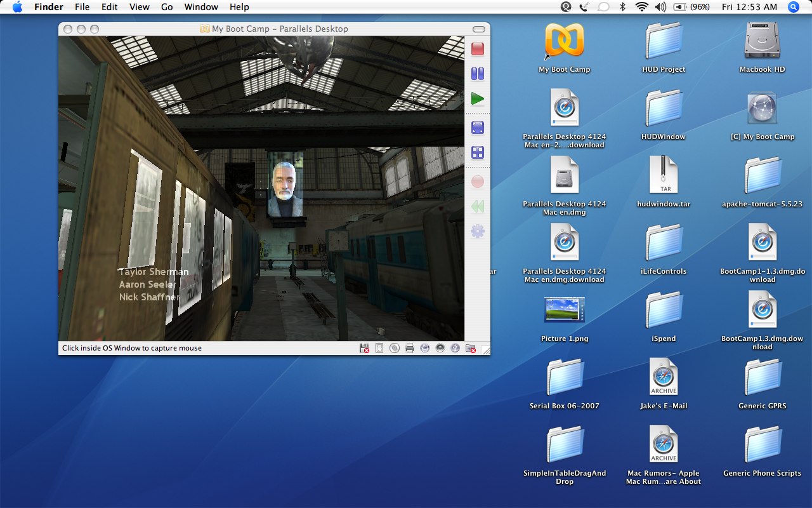Select the Generic Phone Scripts folder
The height and width of the screenshot is (508, 812).
tap(762, 446)
